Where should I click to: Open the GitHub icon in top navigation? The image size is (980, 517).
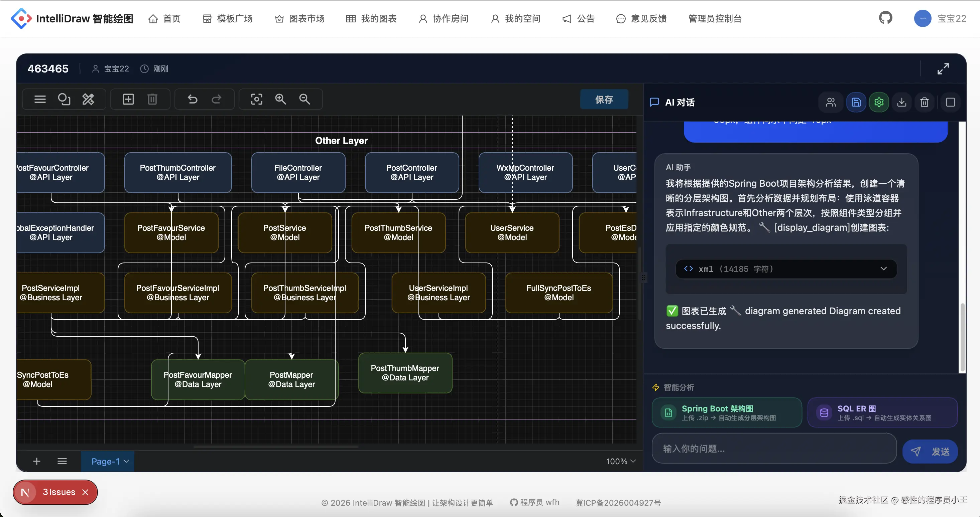click(886, 18)
